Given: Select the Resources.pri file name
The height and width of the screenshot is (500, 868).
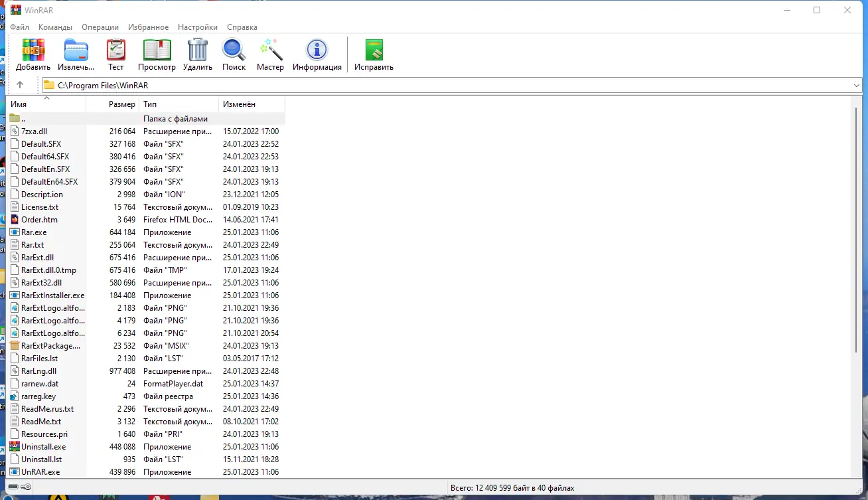Looking at the screenshot, I should 44,434.
